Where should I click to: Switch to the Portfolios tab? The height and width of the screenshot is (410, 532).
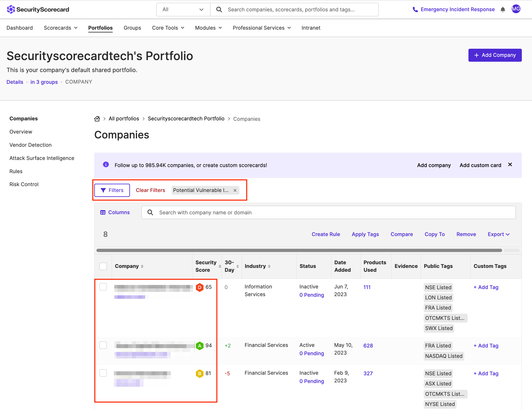pos(100,28)
